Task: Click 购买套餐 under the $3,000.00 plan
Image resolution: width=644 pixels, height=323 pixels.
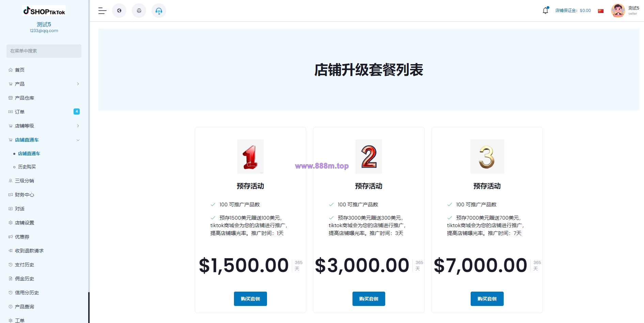Action: [x=369, y=299]
